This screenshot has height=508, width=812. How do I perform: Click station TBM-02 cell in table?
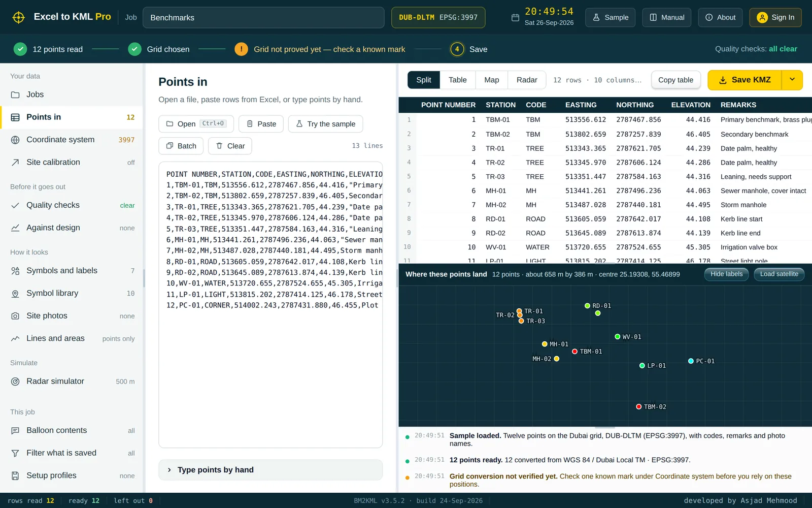coord(497,134)
